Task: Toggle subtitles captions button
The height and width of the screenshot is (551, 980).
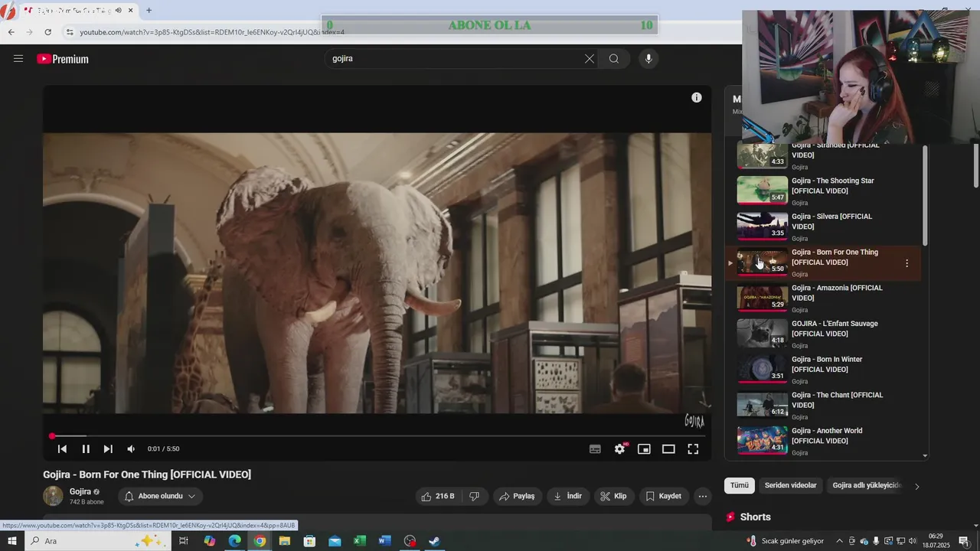Action: [595, 449]
